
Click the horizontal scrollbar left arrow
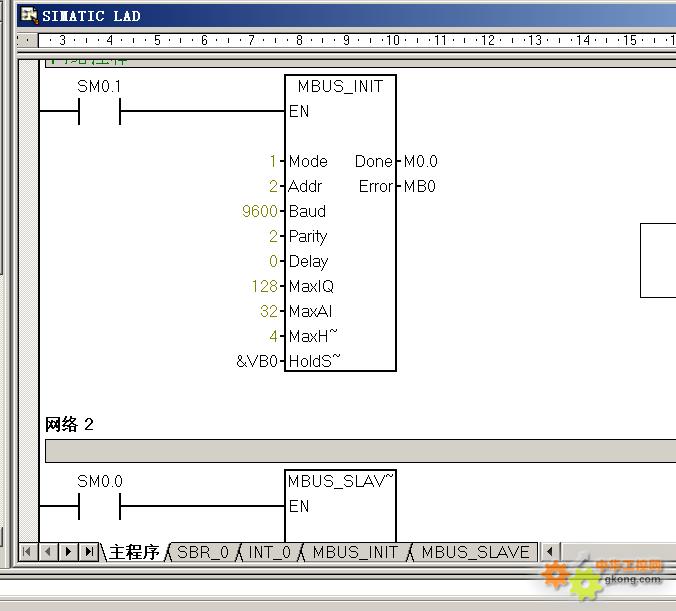pos(549,551)
